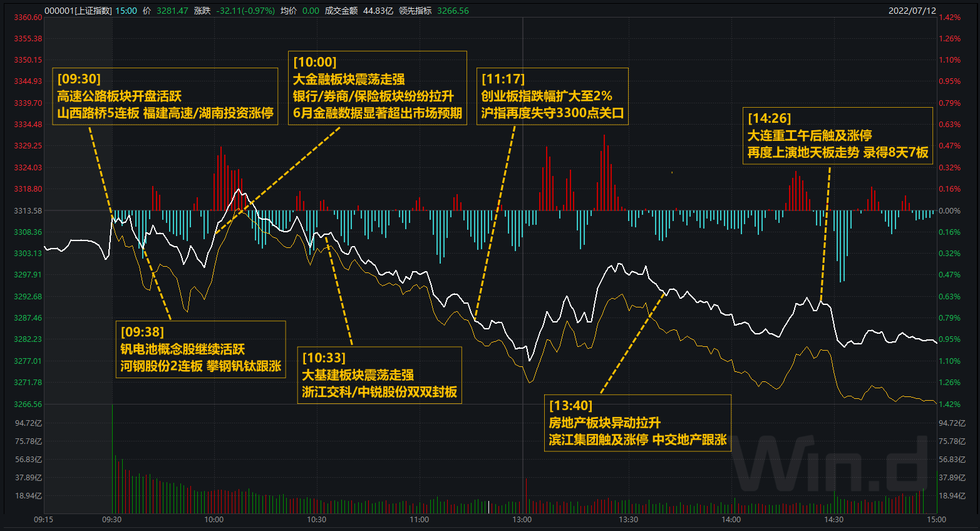Click the 领先指标 value 3266.56
The width and height of the screenshot is (980, 531).
[x=453, y=11]
